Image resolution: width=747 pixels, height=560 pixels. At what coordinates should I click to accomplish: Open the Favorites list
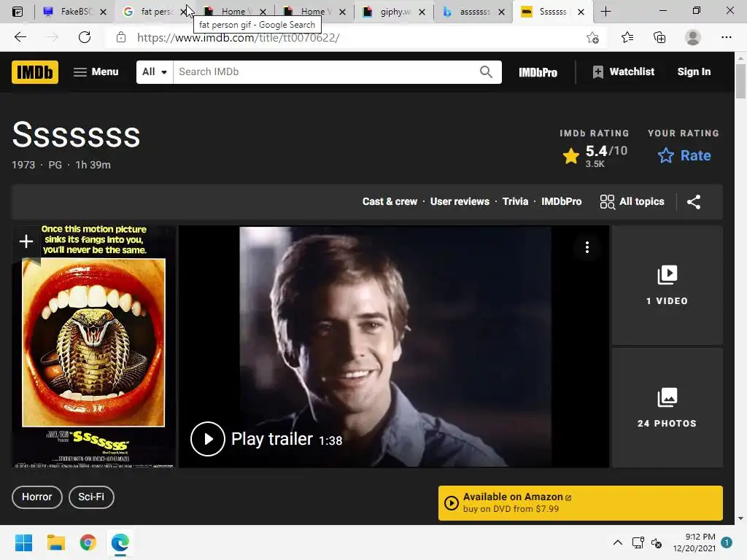coord(627,37)
